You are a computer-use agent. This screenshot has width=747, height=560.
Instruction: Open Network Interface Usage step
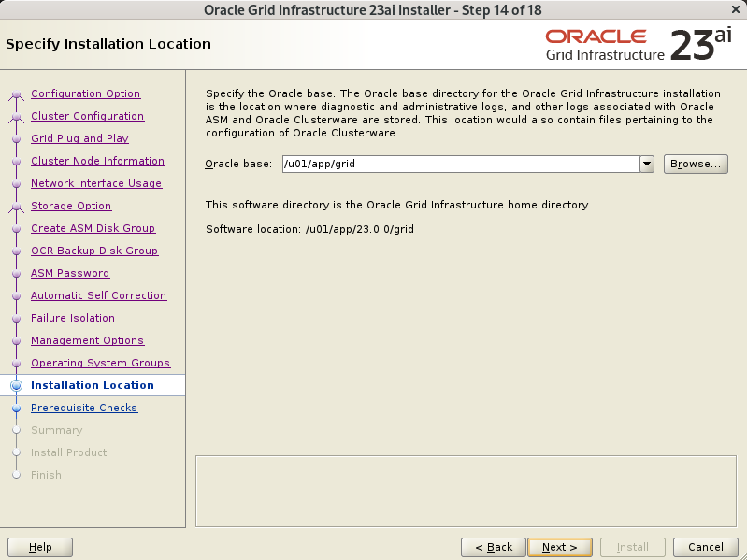click(96, 183)
